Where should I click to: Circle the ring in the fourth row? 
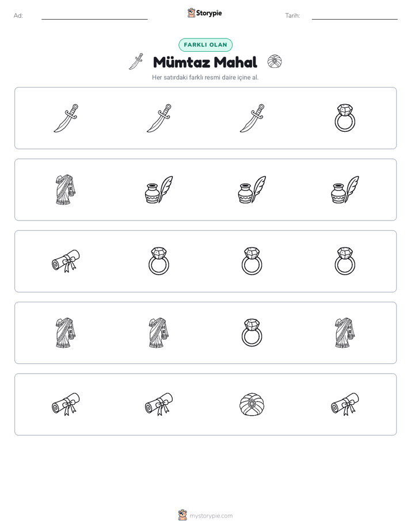[252, 333]
